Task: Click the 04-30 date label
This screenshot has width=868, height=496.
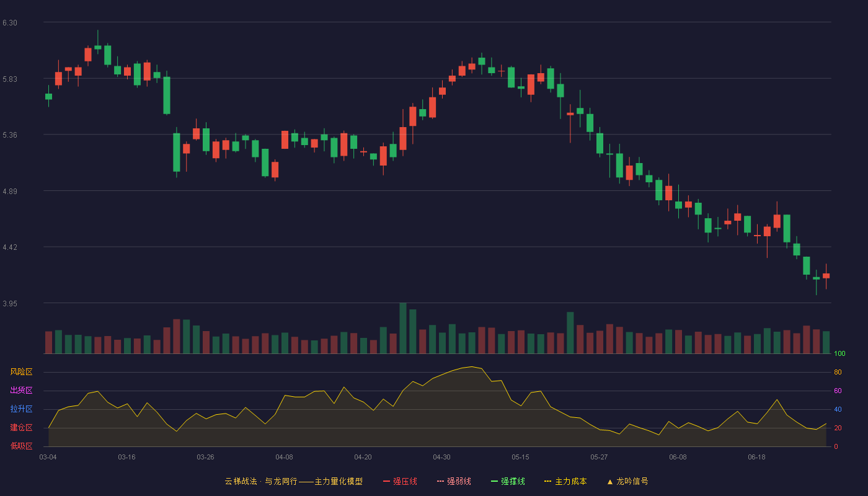Action: pyautogui.click(x=442, y=457)
